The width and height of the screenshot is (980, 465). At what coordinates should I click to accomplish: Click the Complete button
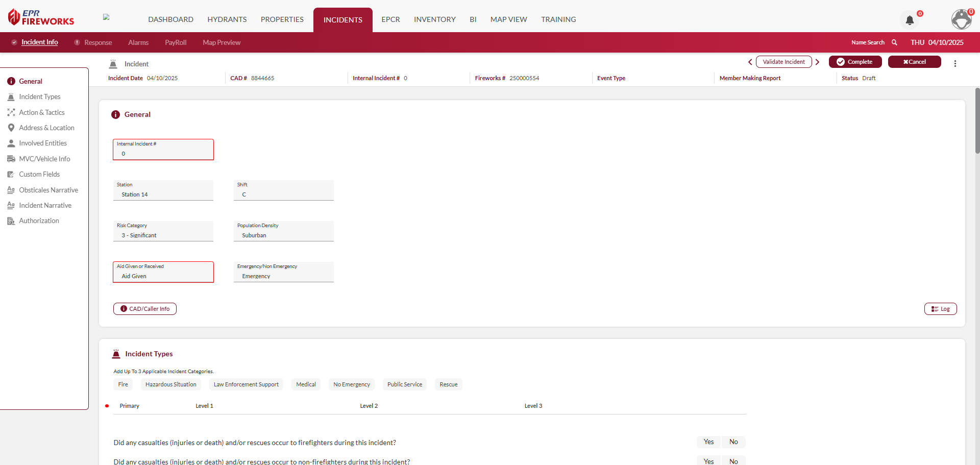(855, 62)
